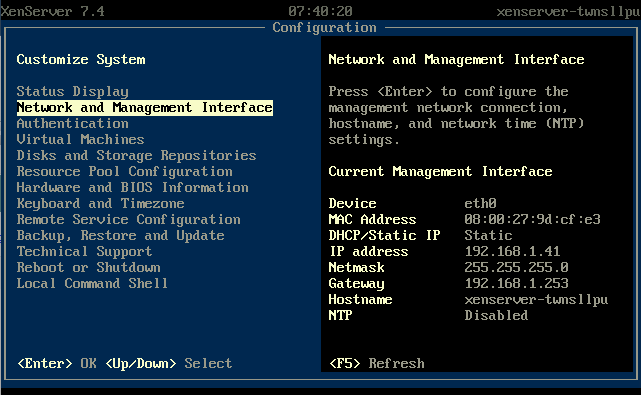
Task: Open Resource Pool Configuration
Action: point(125,171)
